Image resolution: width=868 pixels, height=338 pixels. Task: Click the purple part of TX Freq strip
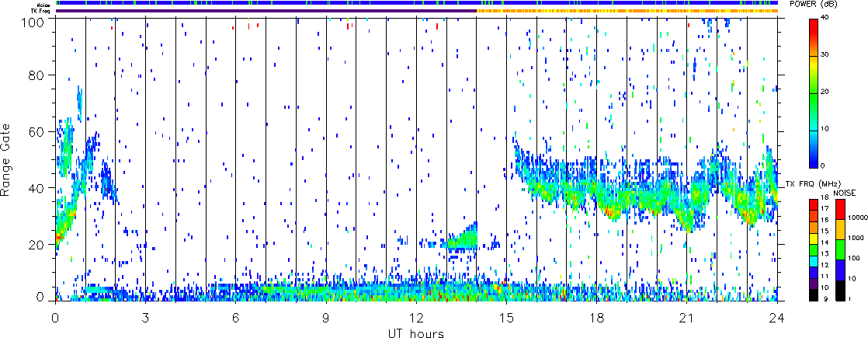266,11
